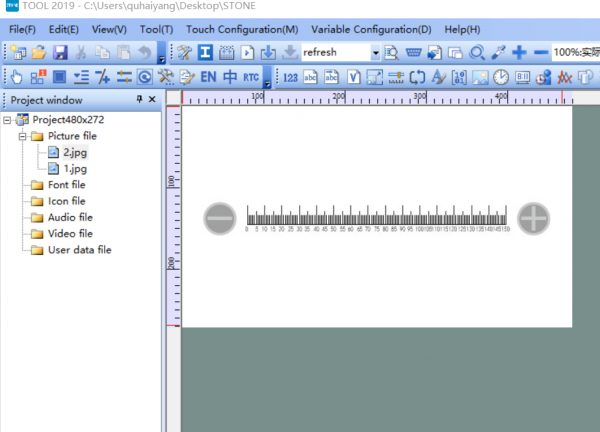This screenshot has height=432, width=600.
Task: Pin the Project window panel
Action: [139, 99]
